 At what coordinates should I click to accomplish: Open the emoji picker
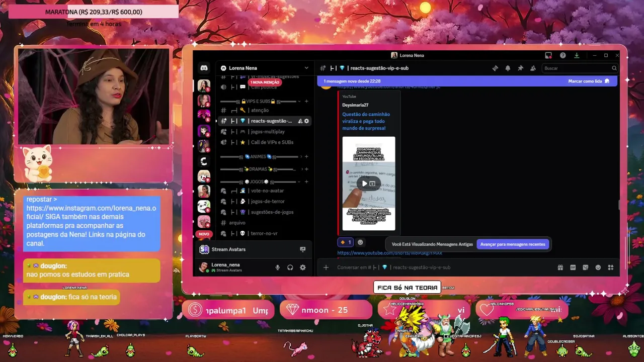click(598, 267)
